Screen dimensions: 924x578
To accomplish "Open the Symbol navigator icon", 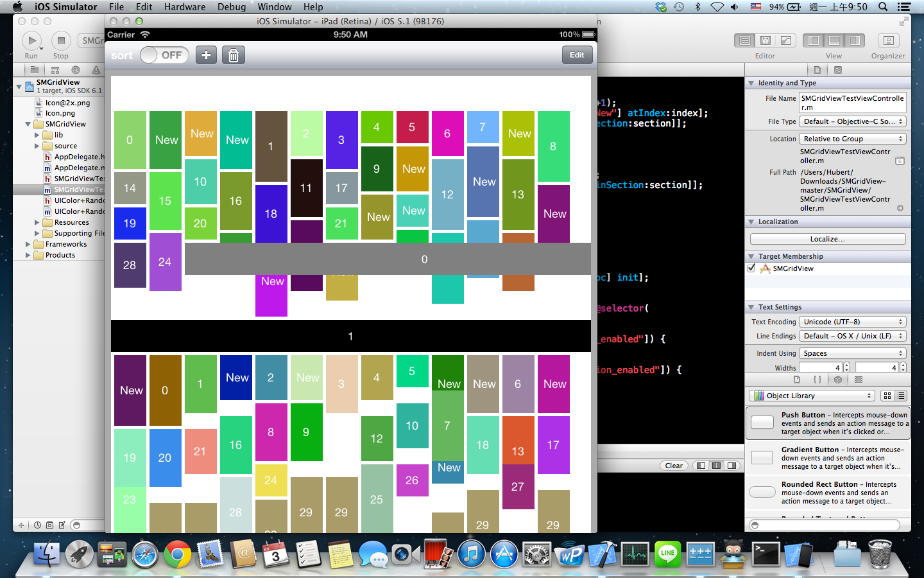I will (x=55, y=69).
